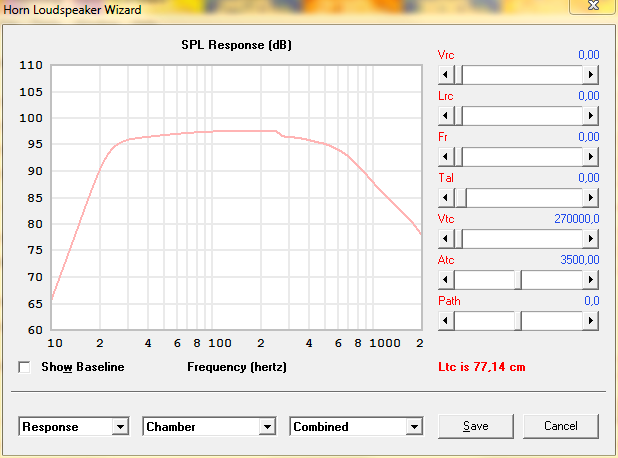The height and width of the screenshot is (458, 618).
Task: Click the Save button
Action: click(476, 426)
